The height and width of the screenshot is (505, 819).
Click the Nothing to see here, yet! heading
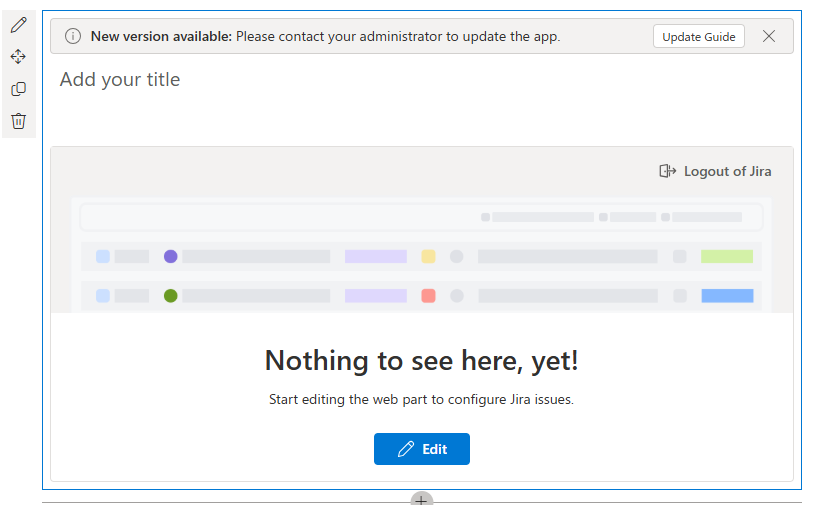(x=421, y=360)
